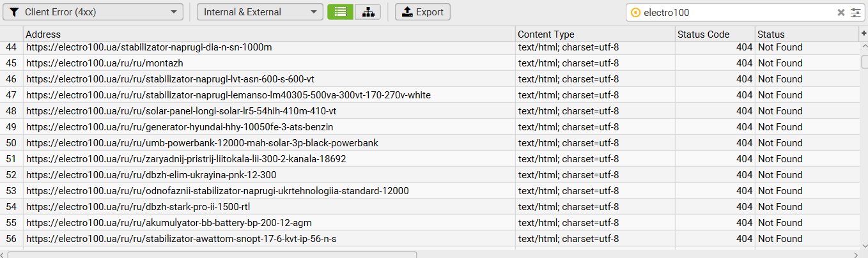The width and height of the screenshot is (868, 258).
Task: Open search filter settings sliders icon
Action: pyautogui.click(x=856, y=12)
